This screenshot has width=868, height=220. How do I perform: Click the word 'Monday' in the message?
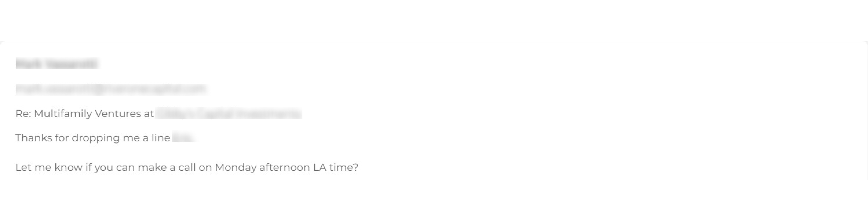(x=236, y=167)
